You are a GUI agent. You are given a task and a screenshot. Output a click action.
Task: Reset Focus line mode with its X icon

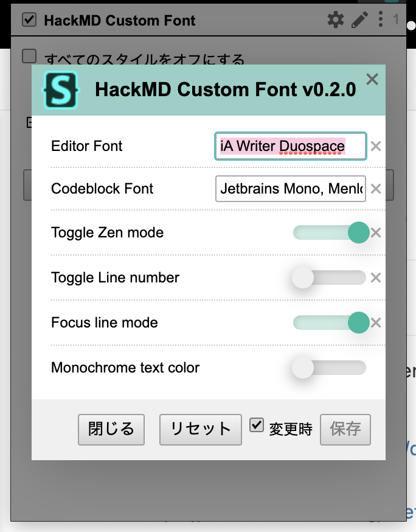coord(376,323)
